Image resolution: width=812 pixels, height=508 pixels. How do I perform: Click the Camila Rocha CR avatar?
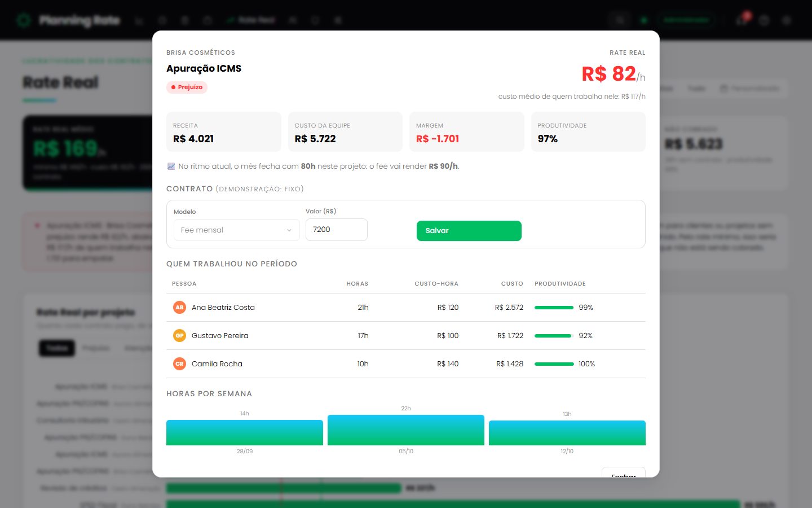(179, 364)
